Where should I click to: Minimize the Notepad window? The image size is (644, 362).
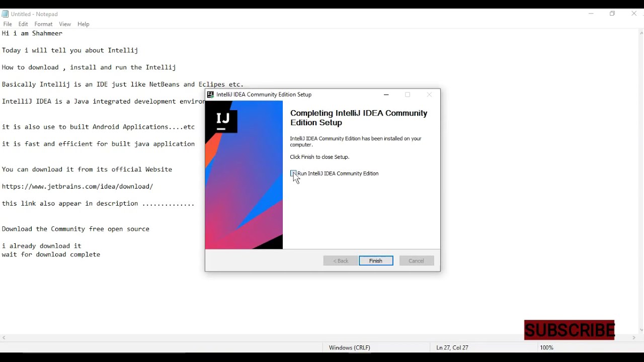pyautogui.click(x=591, y=14)
